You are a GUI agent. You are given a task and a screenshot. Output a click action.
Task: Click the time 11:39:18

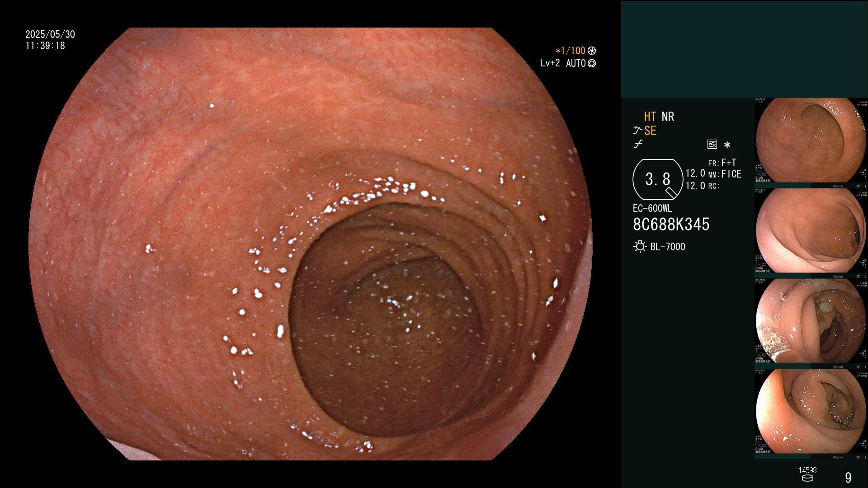(x=45, y=46)
